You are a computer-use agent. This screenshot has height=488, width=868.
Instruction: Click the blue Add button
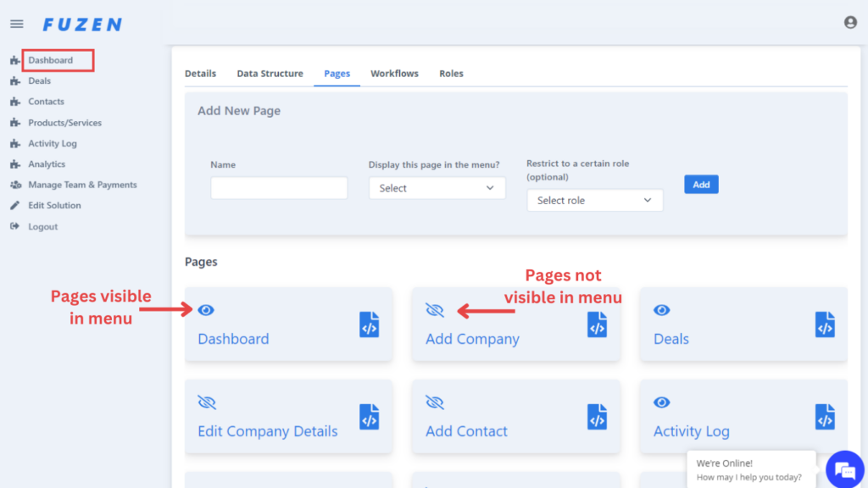701,184
